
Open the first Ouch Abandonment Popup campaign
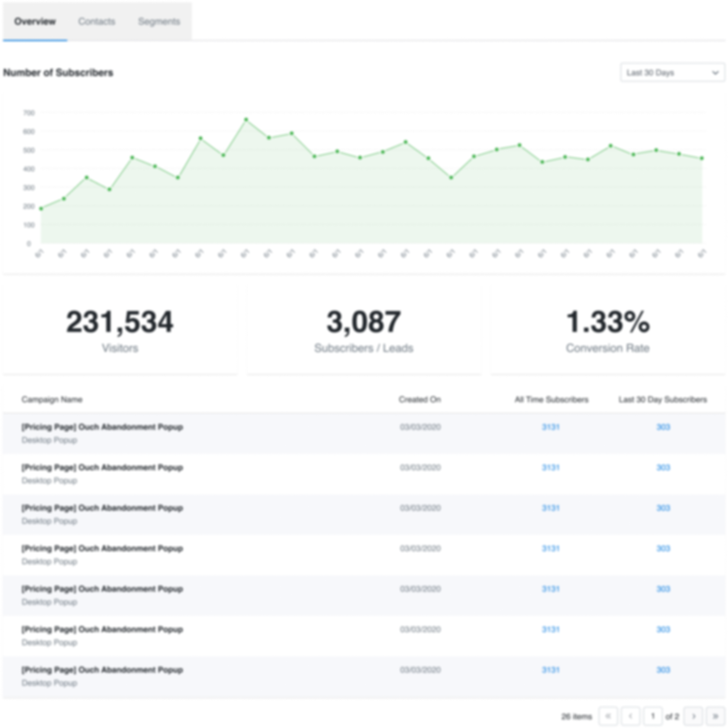102,427
